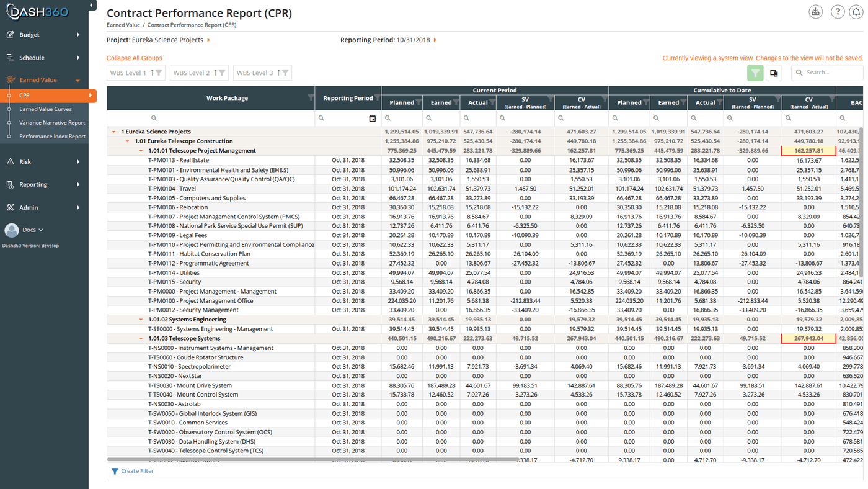This screenshot has width=868, height=489.
Task: Click the Create Filter link
Action: (x=137, y=471)
